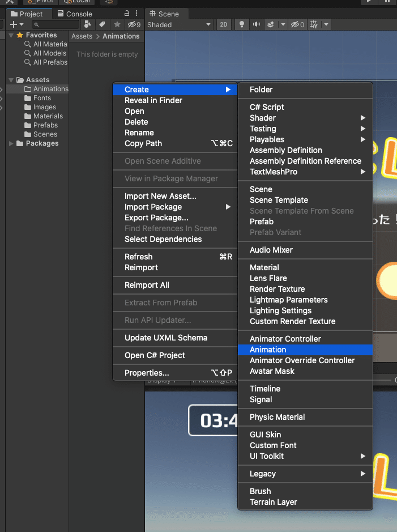Viewport: 397px width, 532px height.
Task: Toggle scene effects layers icon
Action: point(271,24)
